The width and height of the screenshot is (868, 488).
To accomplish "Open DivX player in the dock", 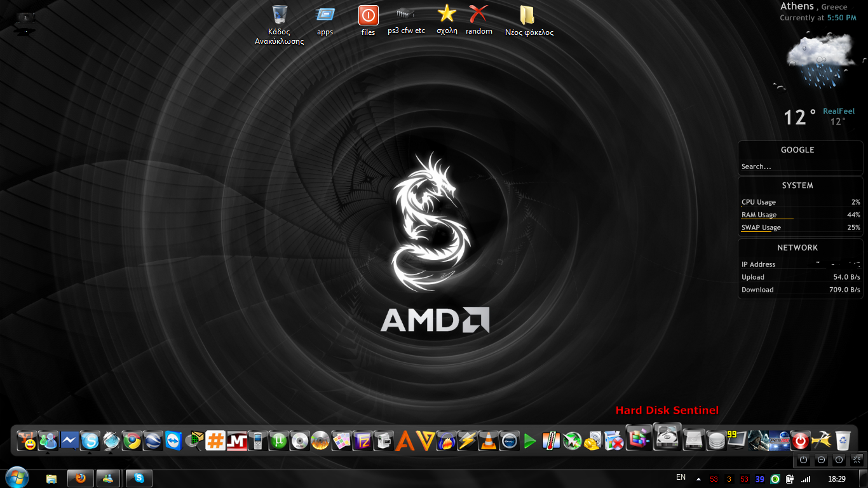I will 509,440.
